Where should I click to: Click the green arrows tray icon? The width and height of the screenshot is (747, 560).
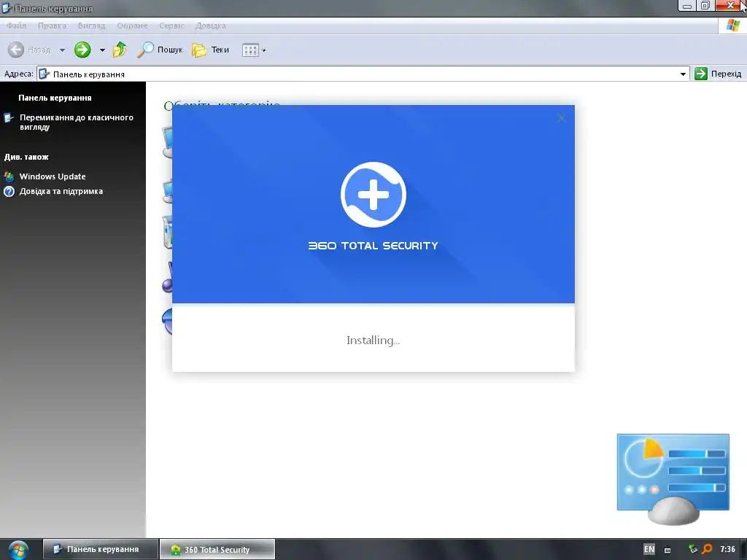[x=693, y=549]
